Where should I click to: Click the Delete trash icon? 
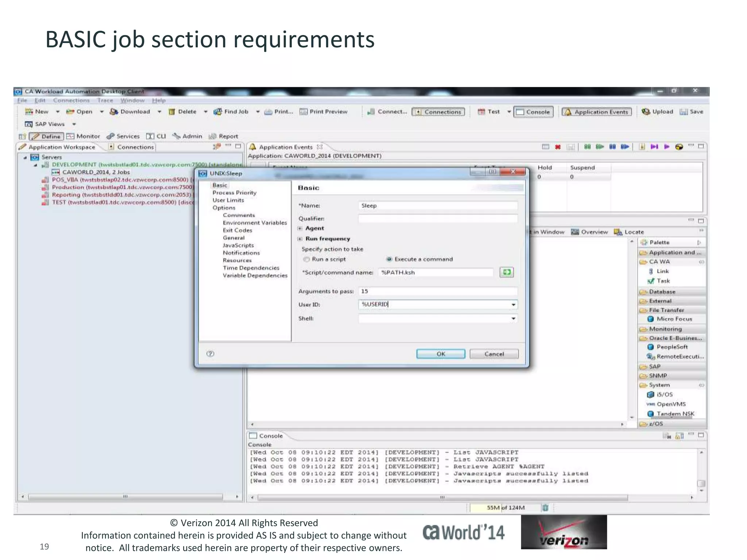point(172,112)
